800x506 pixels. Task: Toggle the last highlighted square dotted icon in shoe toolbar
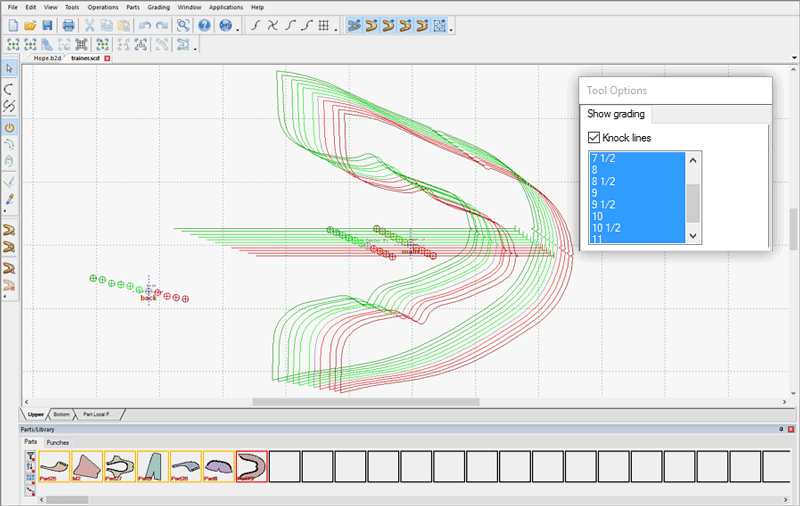(x=439, y=26)
